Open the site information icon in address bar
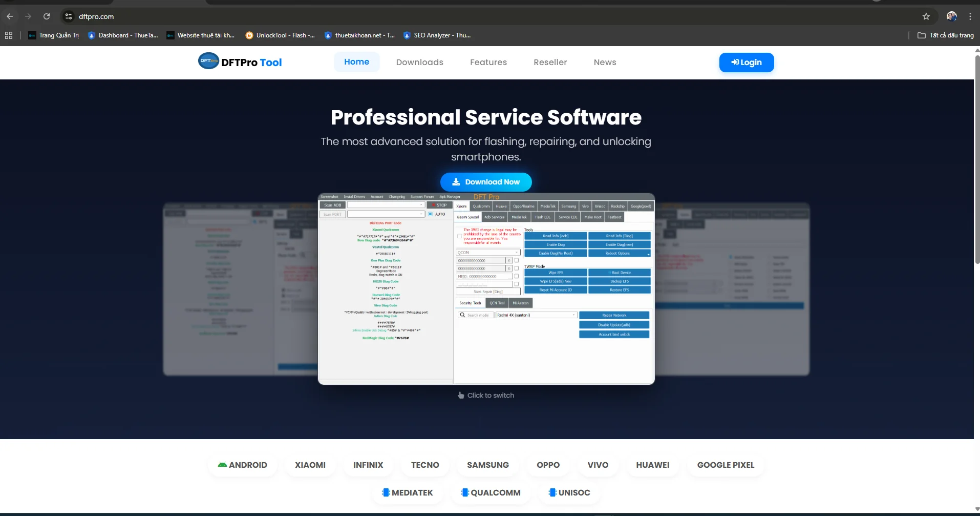Image resolution: width=980 pixels, height=516 pixels. coord(69,16)
